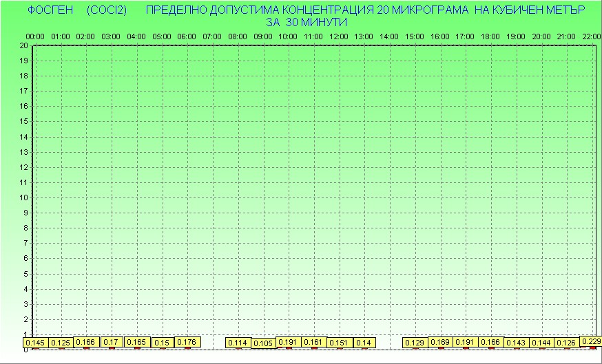Click the 14:00 time axis label
This screenshot has width=602, height=364.
(389, 37)
